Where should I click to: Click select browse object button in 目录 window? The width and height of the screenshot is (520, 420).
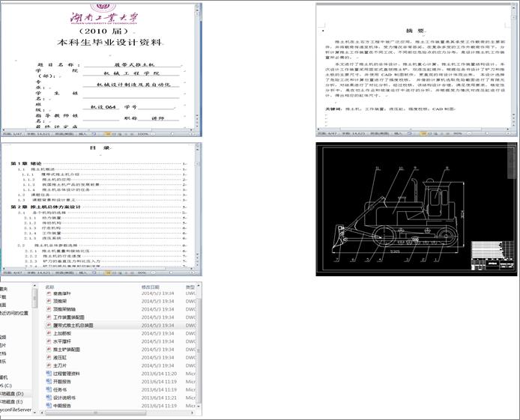pos(197,261)
